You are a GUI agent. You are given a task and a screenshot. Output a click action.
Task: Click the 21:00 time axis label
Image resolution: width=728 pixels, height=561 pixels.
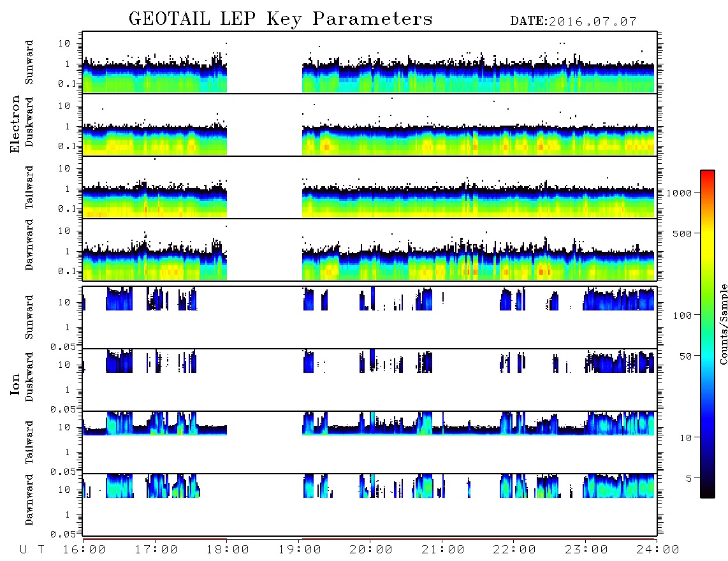pos(443,550)
